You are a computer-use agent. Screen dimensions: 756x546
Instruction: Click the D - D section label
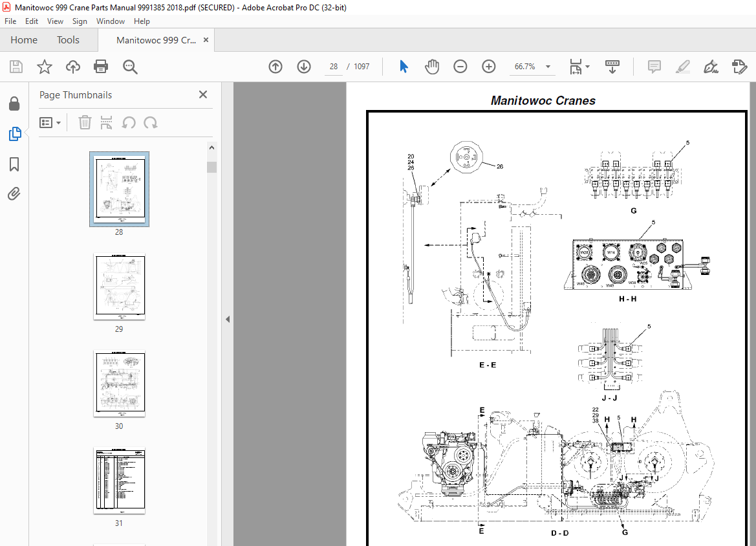pyautogui.click(x=560, y=533)
